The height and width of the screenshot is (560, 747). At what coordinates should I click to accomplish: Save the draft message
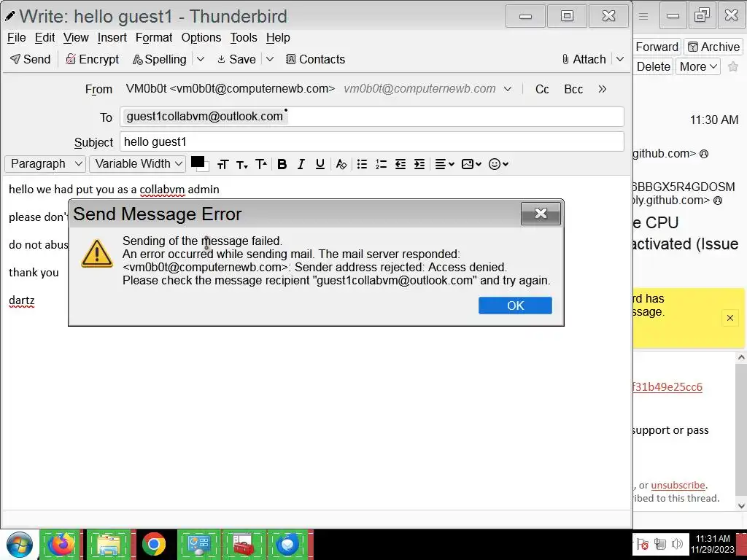click(237, 59)
